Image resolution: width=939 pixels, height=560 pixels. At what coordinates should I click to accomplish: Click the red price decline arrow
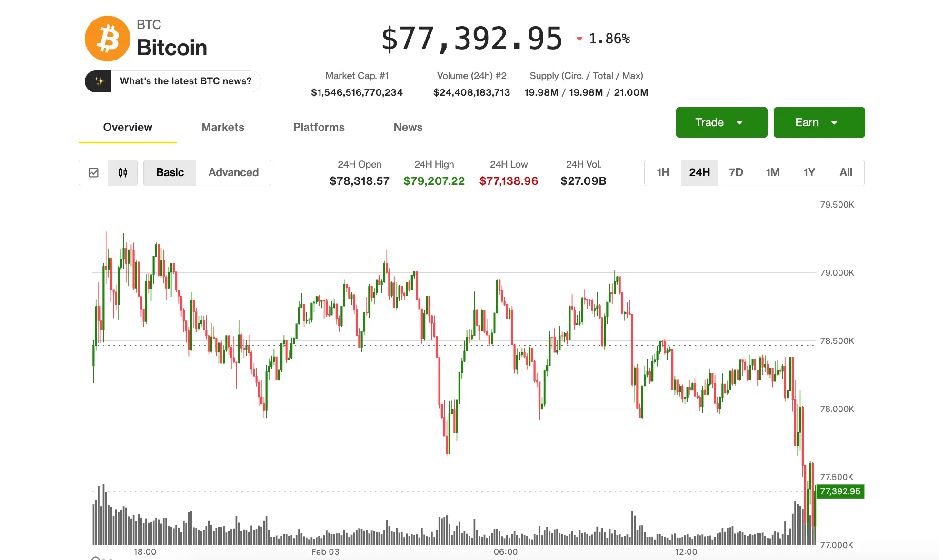(579, 39)
